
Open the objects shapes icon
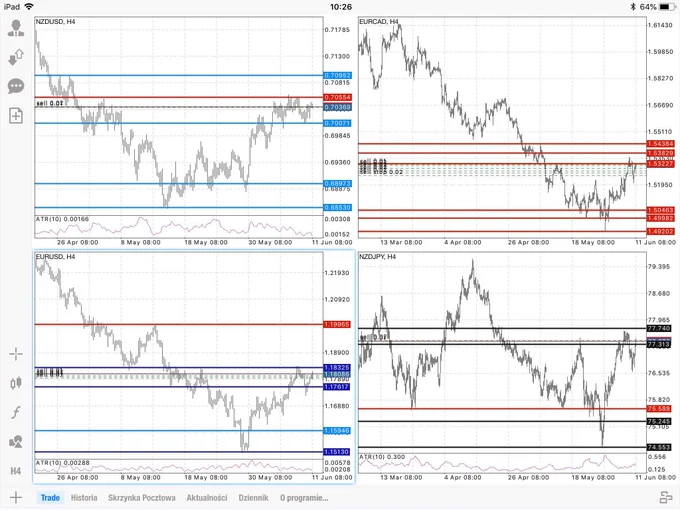coord(16,441)
